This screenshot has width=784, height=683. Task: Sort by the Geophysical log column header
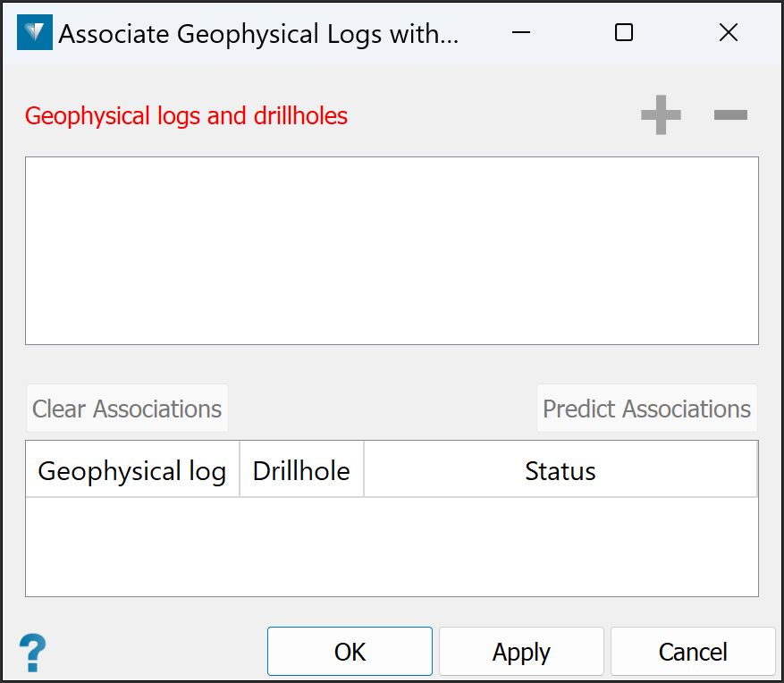coord(132,470)
